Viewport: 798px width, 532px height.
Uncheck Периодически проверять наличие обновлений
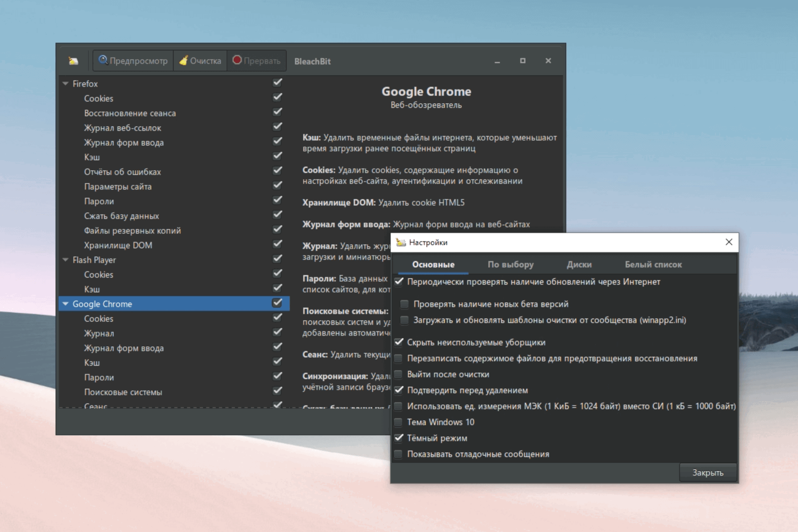[x=399, y=282]
